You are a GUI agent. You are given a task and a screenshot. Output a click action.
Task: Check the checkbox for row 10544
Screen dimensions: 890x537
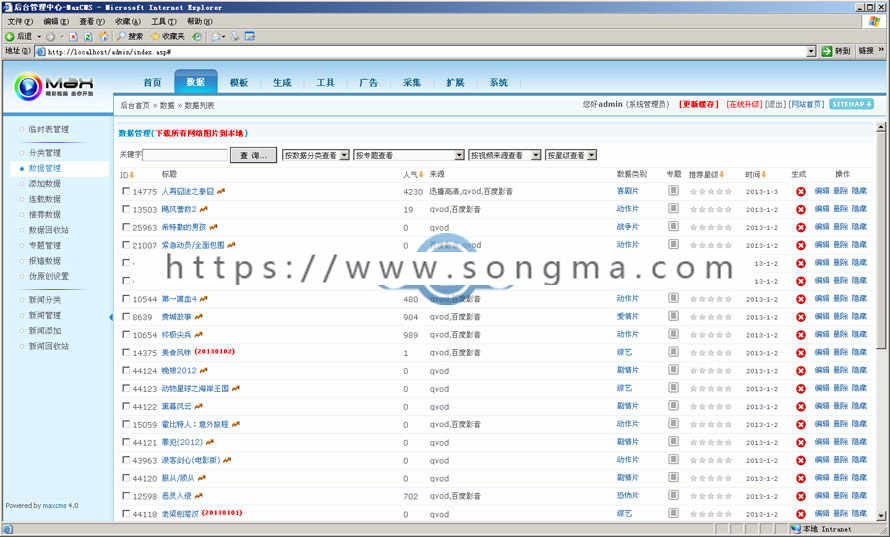tap(126, 298)
